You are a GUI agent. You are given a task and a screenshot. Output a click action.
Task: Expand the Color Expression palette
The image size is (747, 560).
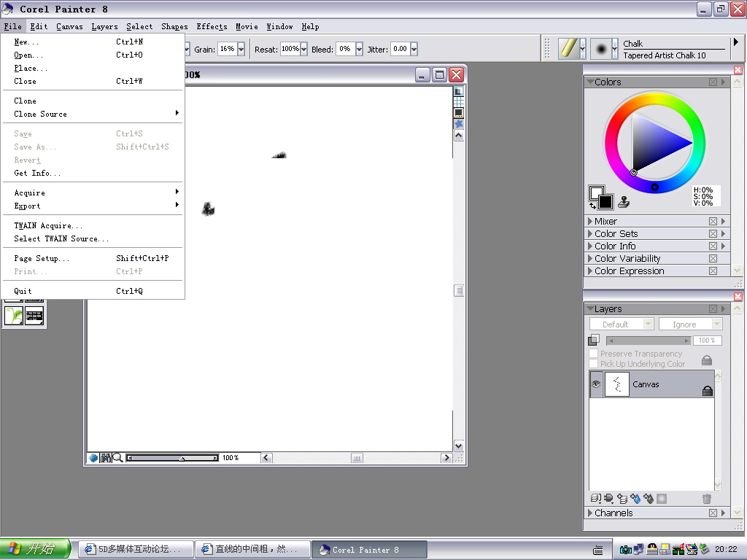[x=590, y=271]
